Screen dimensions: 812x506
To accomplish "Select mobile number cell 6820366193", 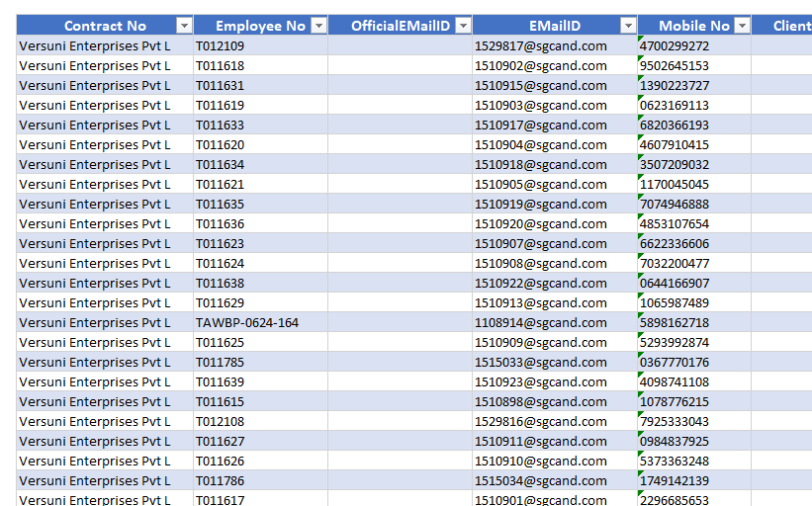I will (694, 125).
